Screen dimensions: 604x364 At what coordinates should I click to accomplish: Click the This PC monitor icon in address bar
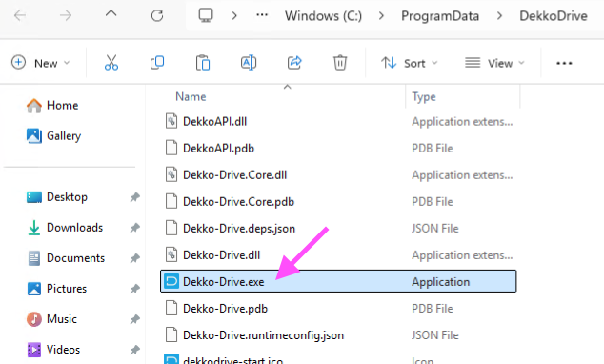206,15
